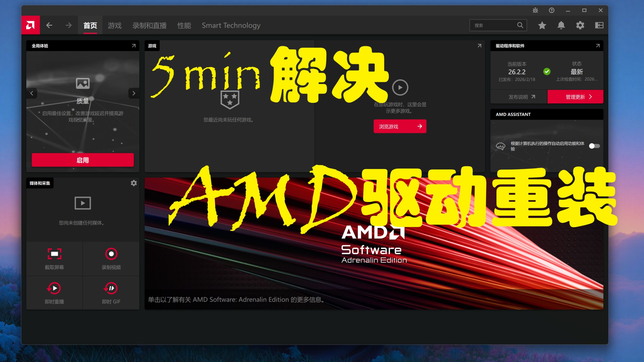The width and height of the screenshot is (644, 362).
Task: Open the bug report tool icon
Action: point(535,10)
